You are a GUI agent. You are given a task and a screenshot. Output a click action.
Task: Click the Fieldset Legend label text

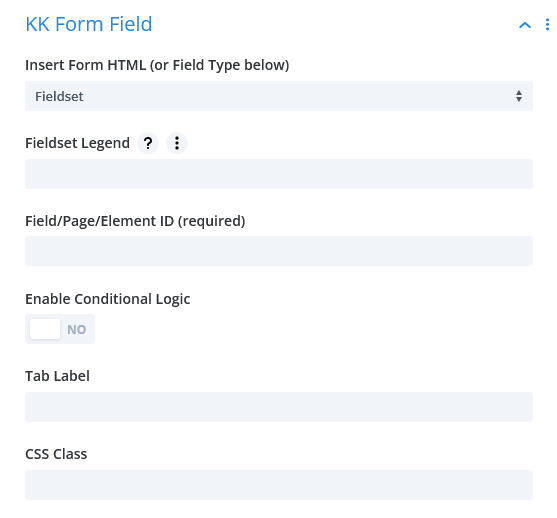(x=77, y=143)
